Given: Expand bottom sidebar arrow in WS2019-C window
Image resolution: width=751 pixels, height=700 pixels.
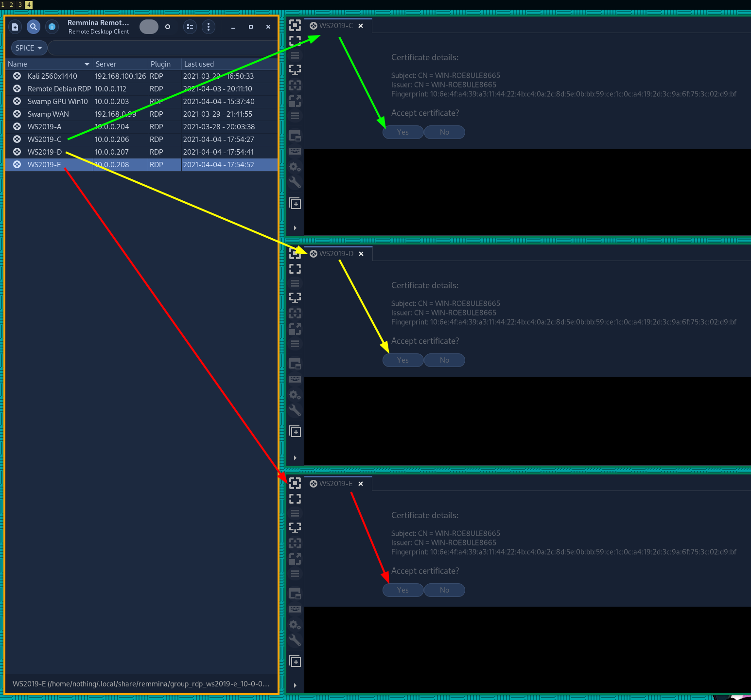Looking at the screenshot, I should pos(295,227).
